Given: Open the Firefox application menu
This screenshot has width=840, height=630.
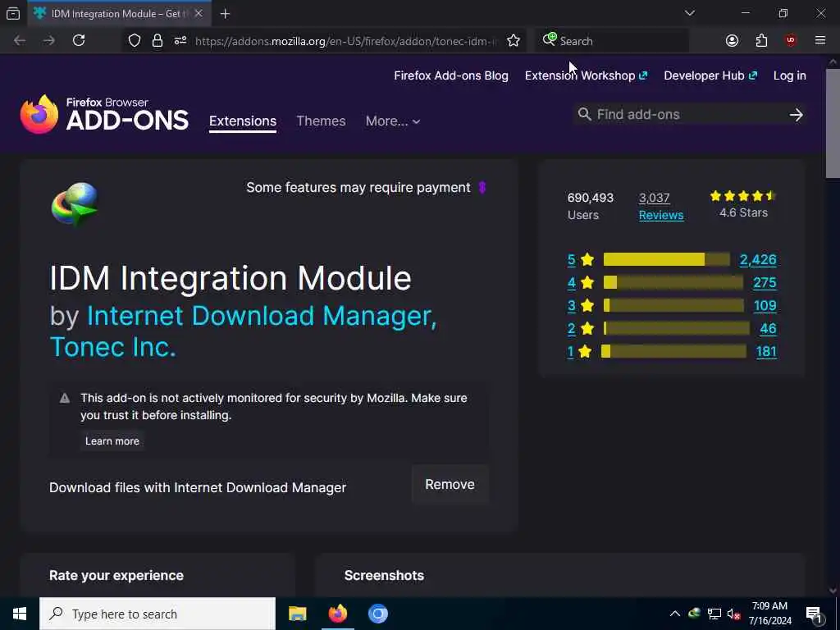Looking at the screenshot, I should 819,41.
